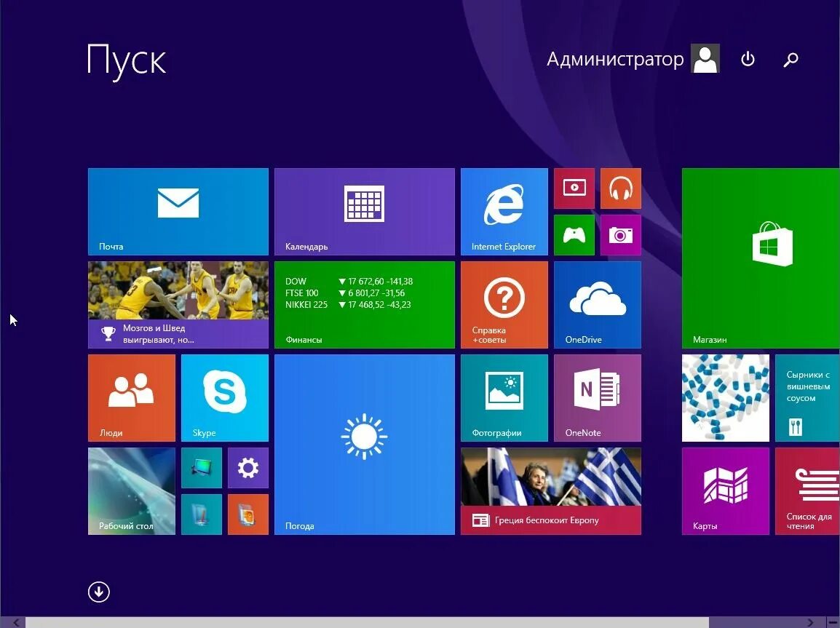Click the power options button

point(748,59)
